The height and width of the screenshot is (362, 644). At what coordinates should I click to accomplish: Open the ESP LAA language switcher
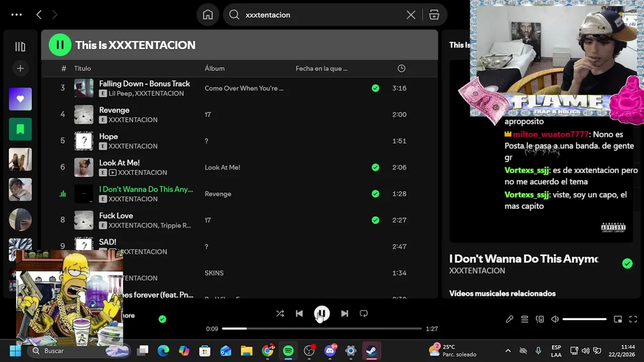tap(556, 351)
